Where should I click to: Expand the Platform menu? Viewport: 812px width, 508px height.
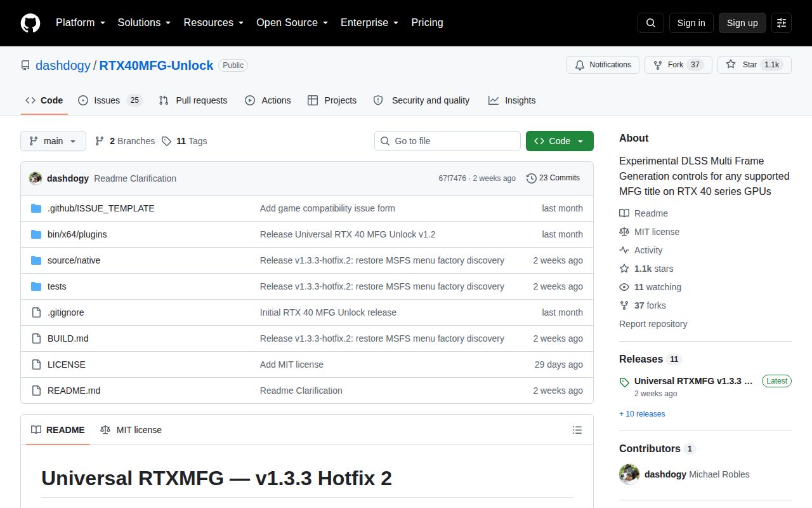[81, 23]
